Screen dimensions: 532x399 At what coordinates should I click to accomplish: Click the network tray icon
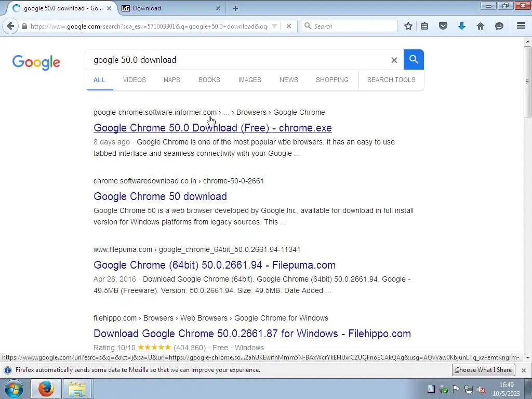[x=468, y=389]
